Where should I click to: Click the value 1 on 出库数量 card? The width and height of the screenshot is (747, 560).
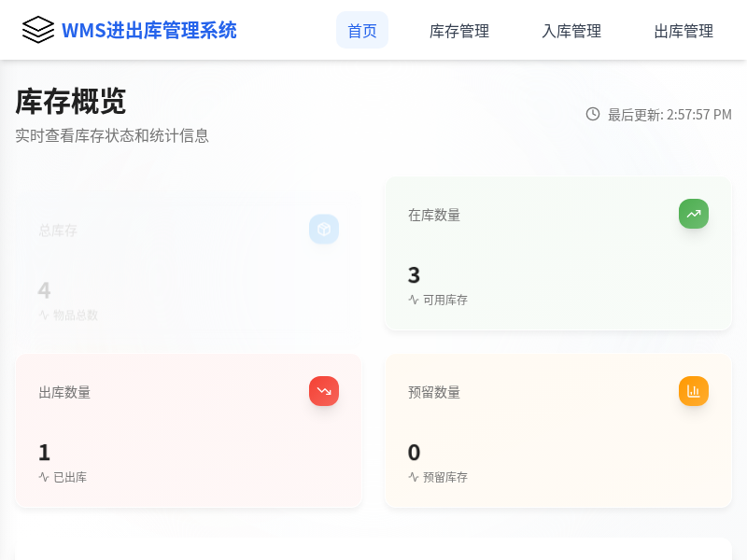tap(44, 453)
